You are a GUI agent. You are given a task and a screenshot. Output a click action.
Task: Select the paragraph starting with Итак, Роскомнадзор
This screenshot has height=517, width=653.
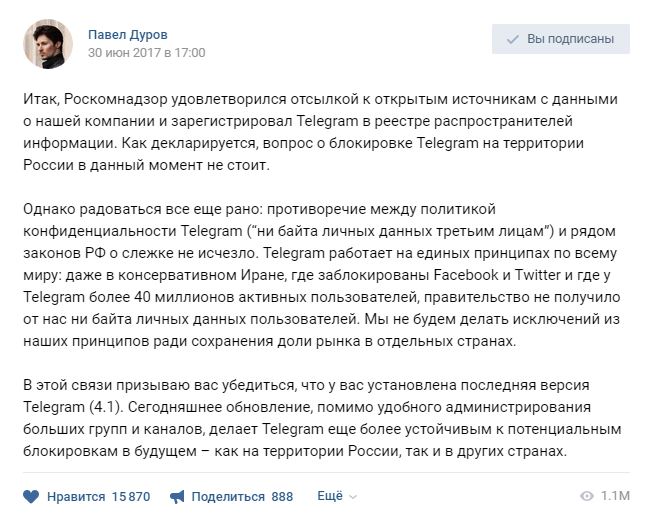click(x=320, y=132)
